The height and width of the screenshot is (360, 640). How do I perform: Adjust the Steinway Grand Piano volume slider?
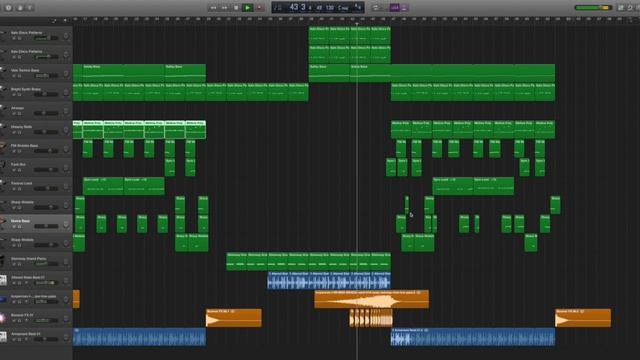tap(46, 264)
